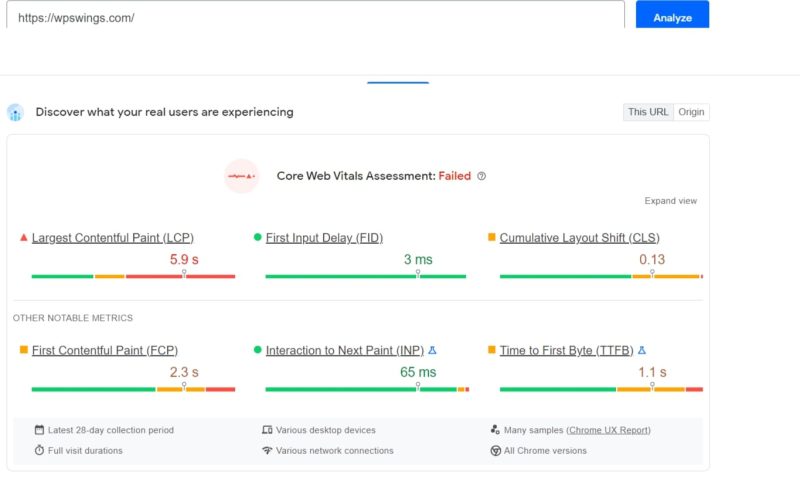
Task: Click the Expand view link
Action: pos(670,201)
